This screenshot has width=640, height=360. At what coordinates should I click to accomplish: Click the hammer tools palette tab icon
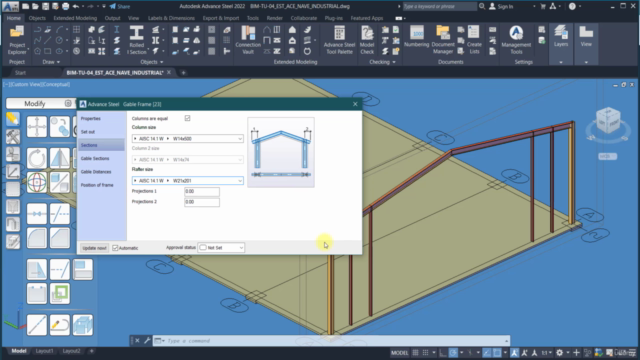point(13,137)
